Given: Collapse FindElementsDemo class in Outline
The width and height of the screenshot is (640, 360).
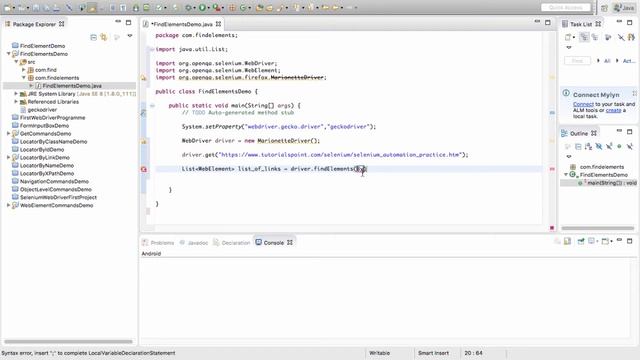Looking at the screenshot, I should 566,174.
